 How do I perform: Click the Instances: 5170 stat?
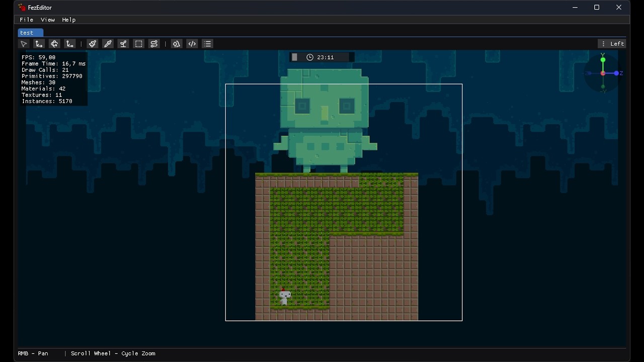coord(47,102)
